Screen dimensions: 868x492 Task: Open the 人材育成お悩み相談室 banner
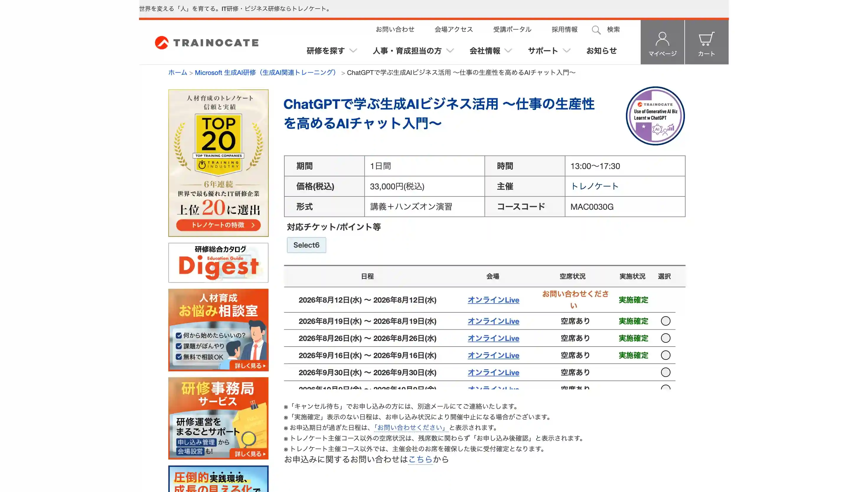[218, 330]
